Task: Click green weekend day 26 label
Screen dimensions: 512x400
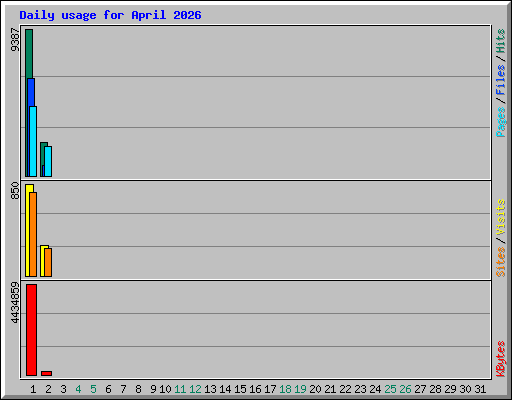Action: 405,389
